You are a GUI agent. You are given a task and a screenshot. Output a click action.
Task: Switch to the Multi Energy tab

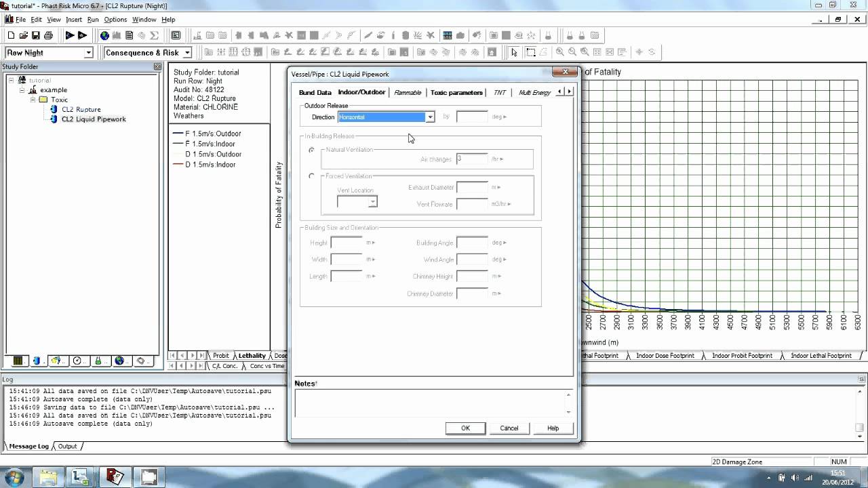coord(534,92)
